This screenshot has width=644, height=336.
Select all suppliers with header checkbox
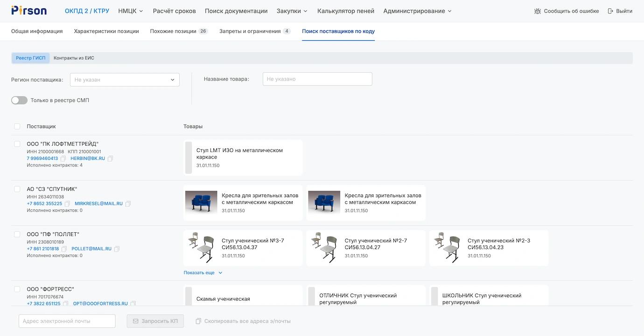[x=17, y=127]
